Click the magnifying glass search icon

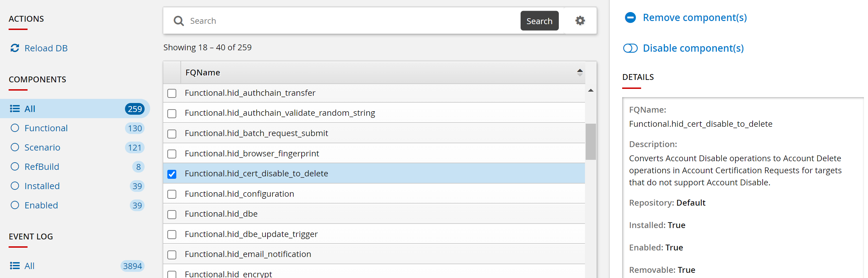179,21
